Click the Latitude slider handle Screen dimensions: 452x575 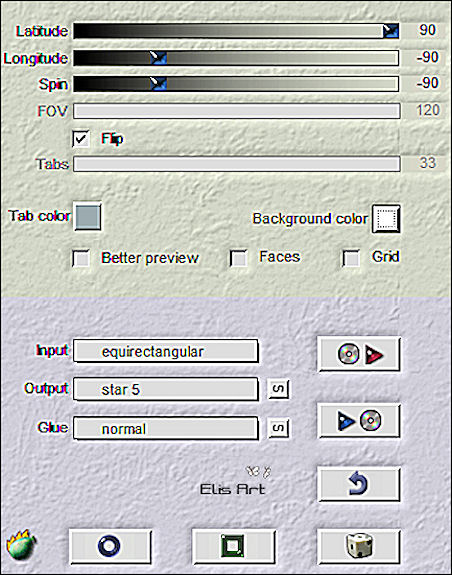click(x=391, y=31)
